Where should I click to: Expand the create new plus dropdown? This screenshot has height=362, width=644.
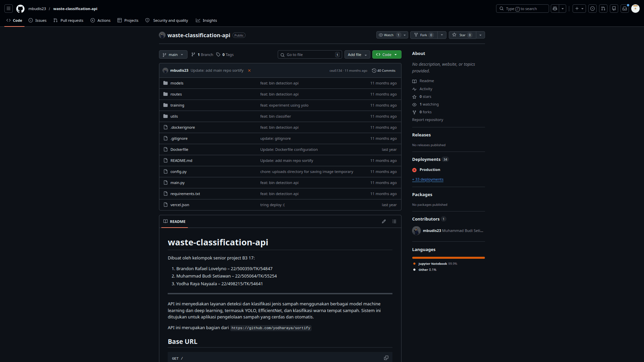(579, 9)
